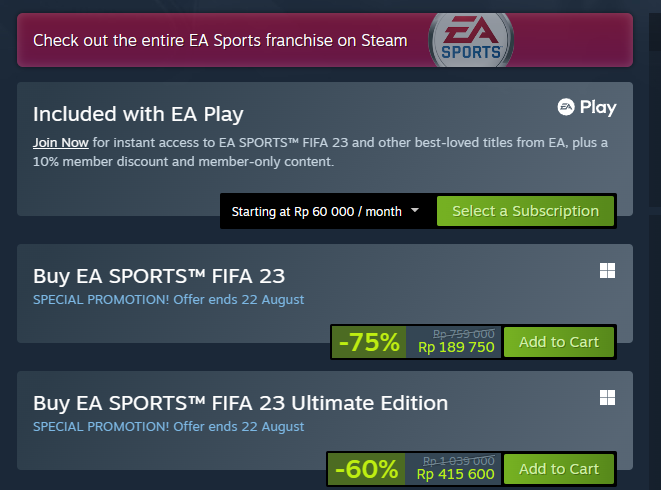Add EA SPORTS FIFA 23 to cart
Image resolution: width=661 pixels, height=490 pixels.
click(559, 342)
